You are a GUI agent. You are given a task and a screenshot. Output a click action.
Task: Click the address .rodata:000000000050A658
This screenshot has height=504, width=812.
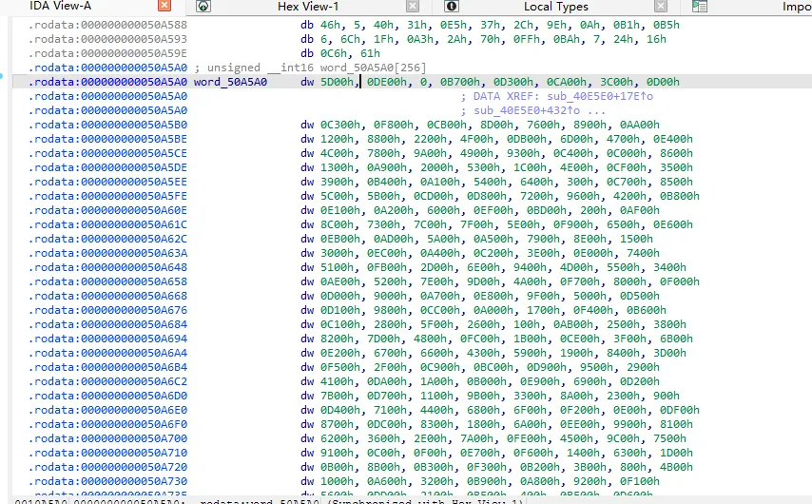107,281
